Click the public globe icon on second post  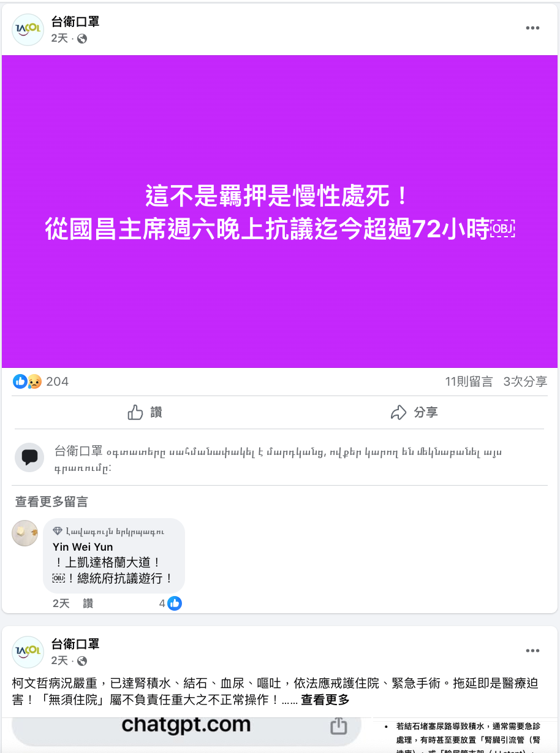pyautogui.click(x=82, y=661)
